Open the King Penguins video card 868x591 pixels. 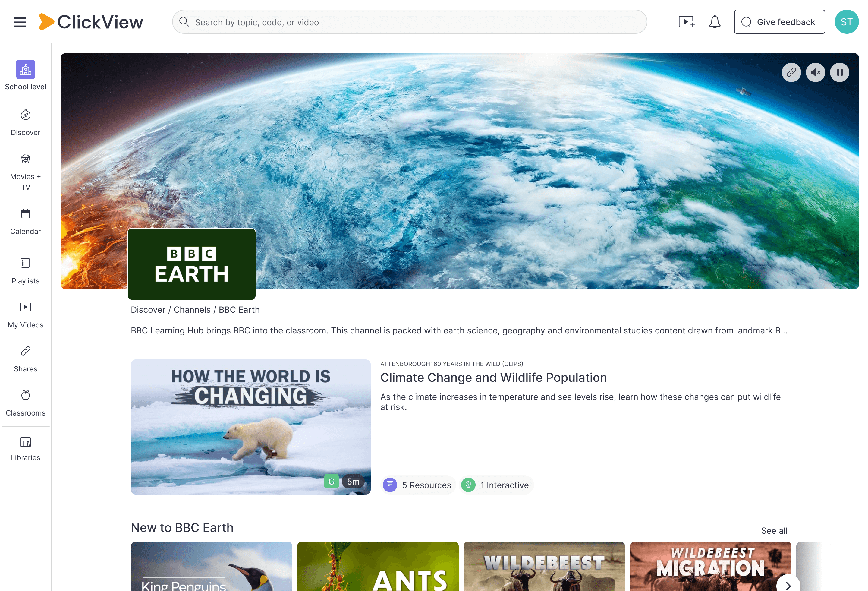tap(211, 566)
